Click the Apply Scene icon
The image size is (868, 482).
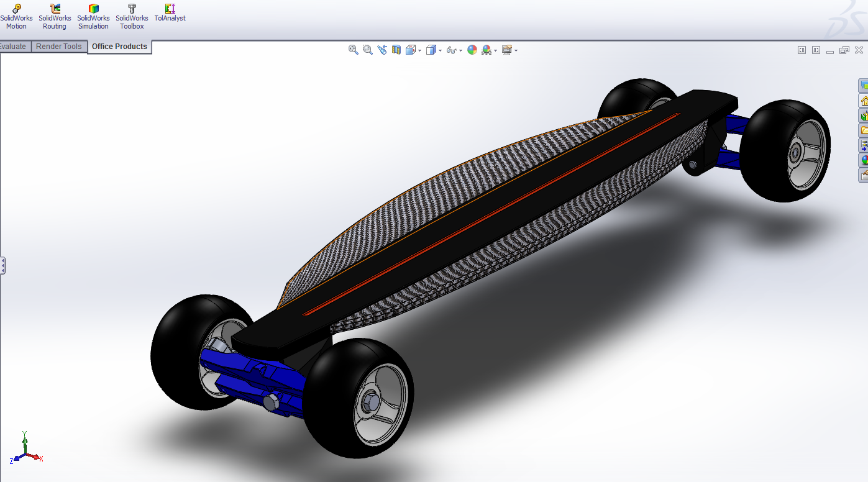point(487,50)
